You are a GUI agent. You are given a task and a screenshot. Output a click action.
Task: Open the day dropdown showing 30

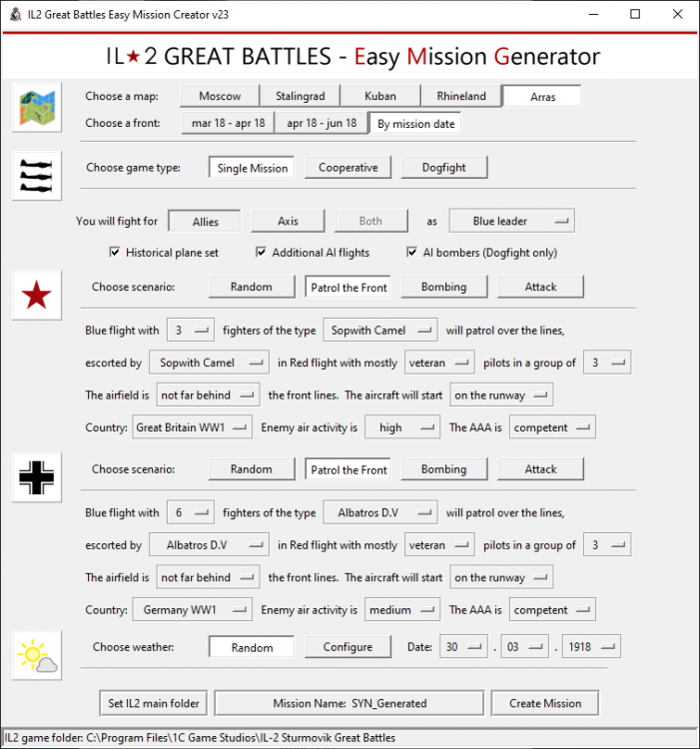(463, 647)
